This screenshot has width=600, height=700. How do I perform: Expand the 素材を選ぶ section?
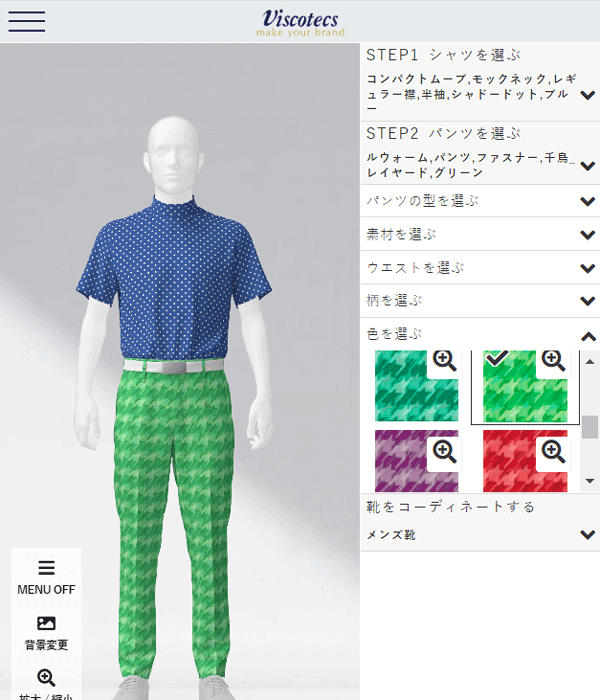[x=480, y=234]
